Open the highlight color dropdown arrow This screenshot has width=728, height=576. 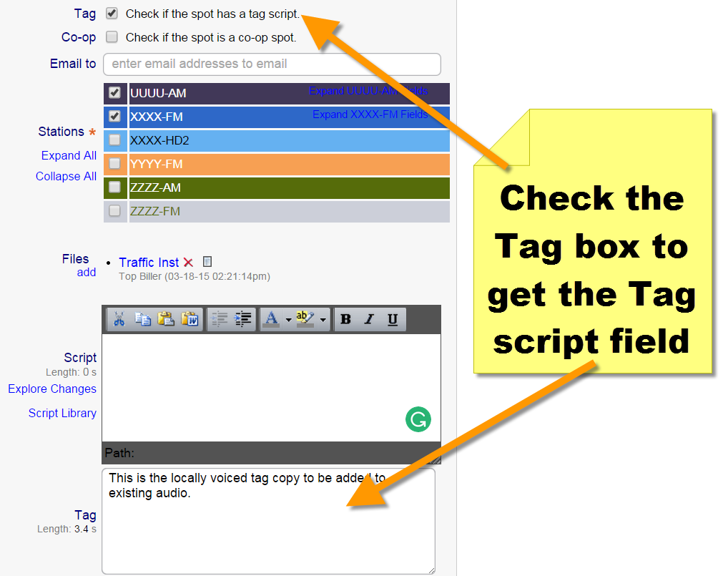click(x=323, y=320)
